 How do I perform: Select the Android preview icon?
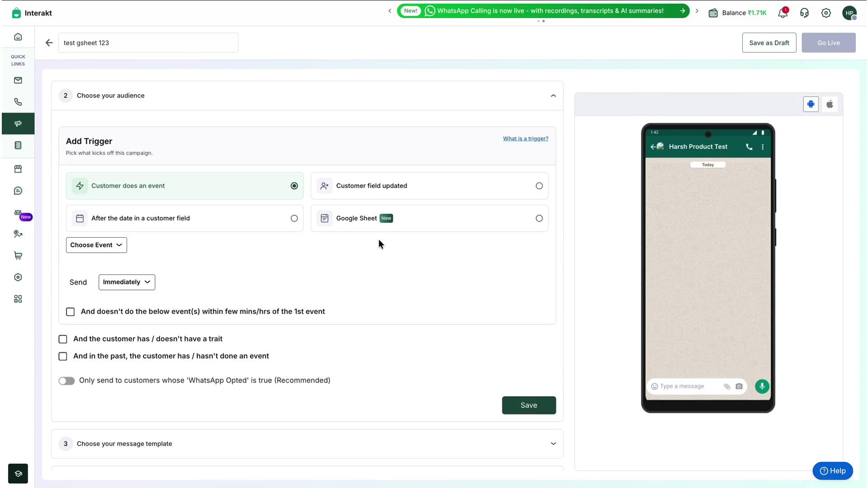tap(811, 104)
